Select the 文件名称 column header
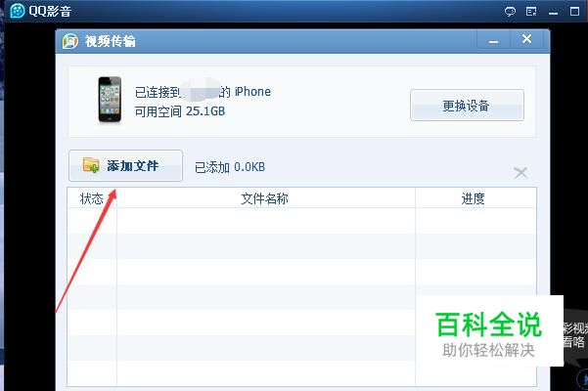 coord(265,198)
